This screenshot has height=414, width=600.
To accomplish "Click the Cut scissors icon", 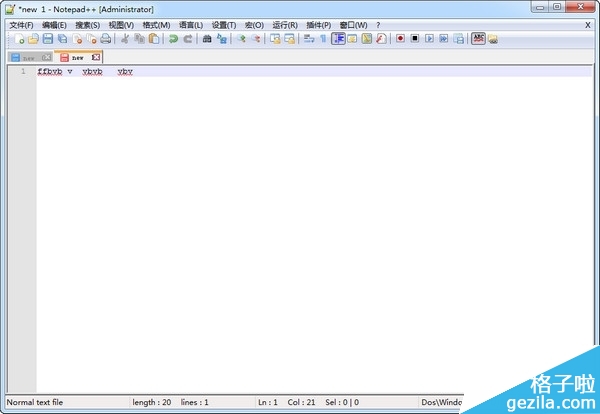I will (x=125, y=39).
